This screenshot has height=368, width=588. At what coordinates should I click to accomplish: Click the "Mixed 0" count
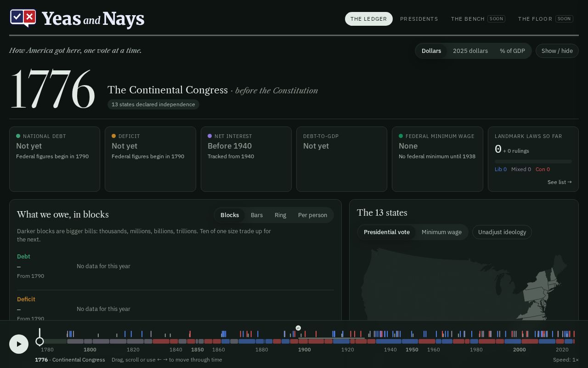coord(521,169)
